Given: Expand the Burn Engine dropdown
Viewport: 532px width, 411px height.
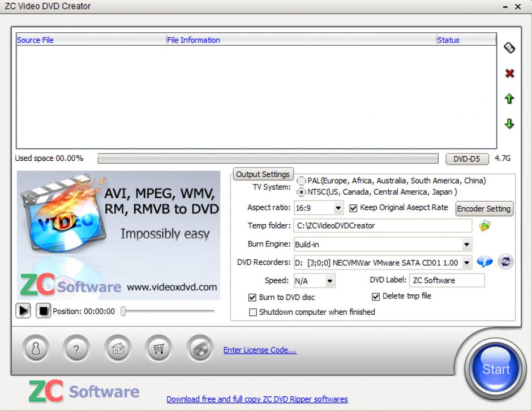Looking at the screenshot, I should click(x=467, y=245).
